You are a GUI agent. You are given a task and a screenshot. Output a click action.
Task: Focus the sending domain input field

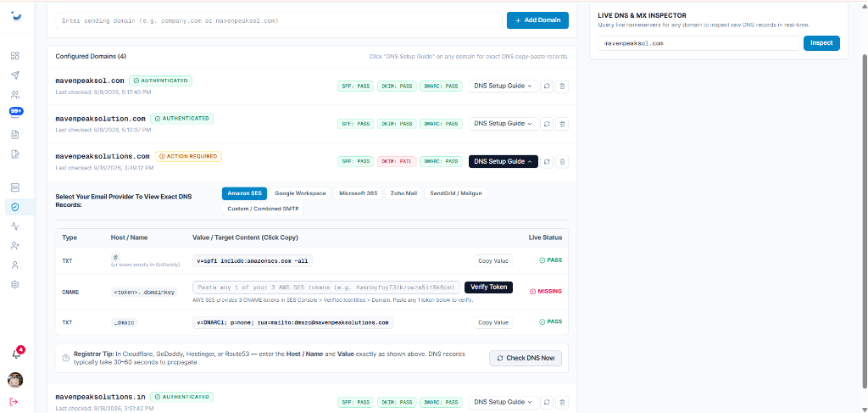coord(278,20)
